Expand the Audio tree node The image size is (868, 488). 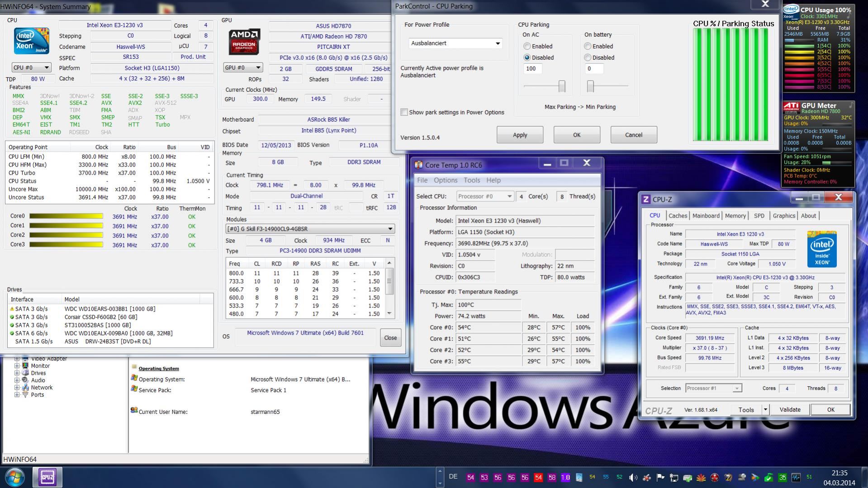click(17, 380)
